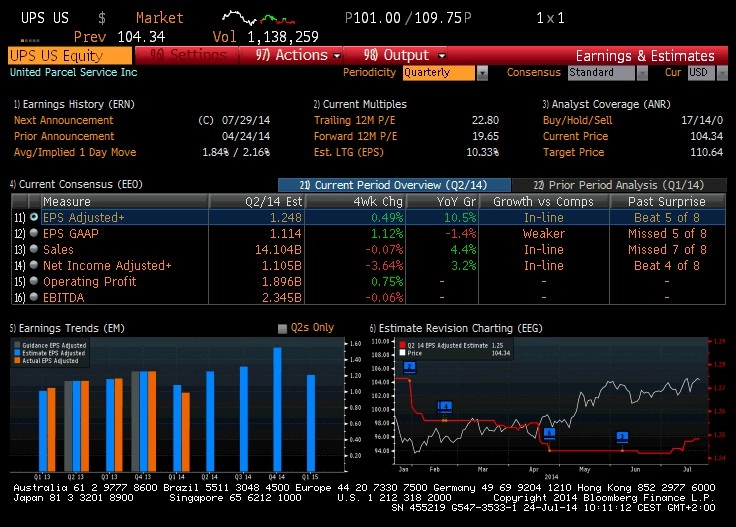Image resolution: width=736 pixels, height=527 pixels.
Task: Click the intraday price sparkline at top
Action: click(x=258, y=18)
